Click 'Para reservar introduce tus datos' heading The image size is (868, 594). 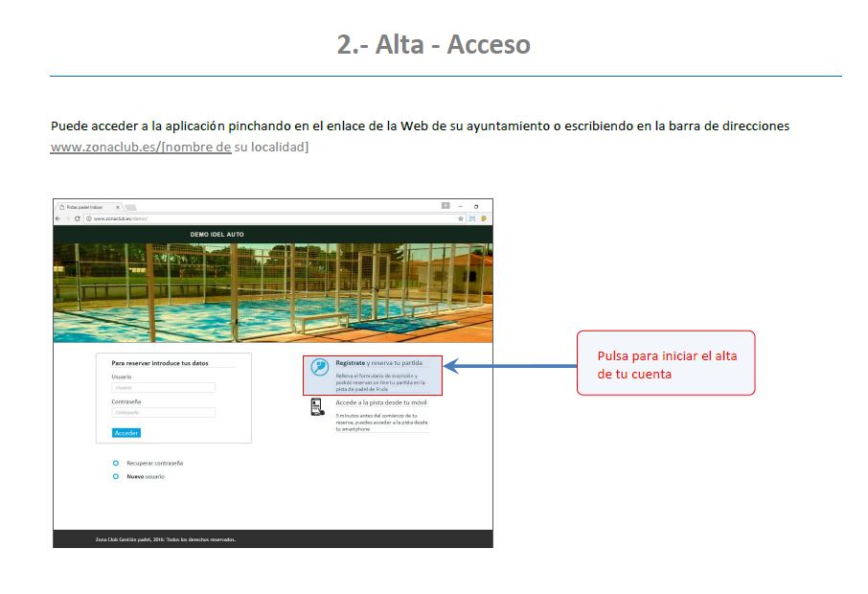(160, 363)
